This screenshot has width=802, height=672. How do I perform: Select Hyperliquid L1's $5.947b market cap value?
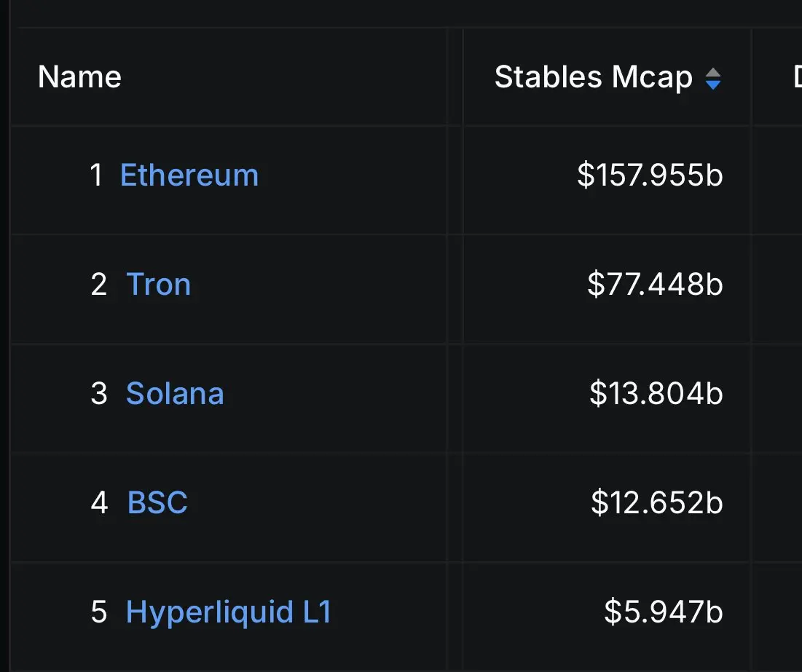pos(664,612)
